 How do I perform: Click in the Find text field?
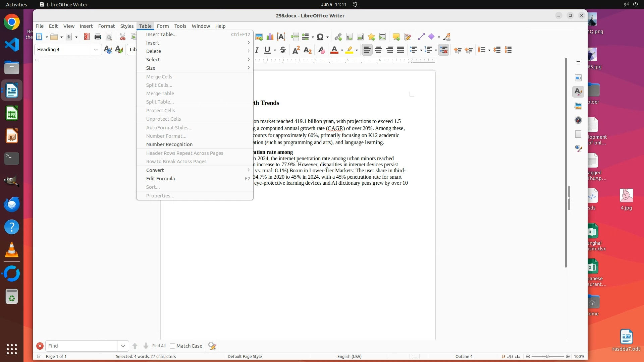coord(81,346)
